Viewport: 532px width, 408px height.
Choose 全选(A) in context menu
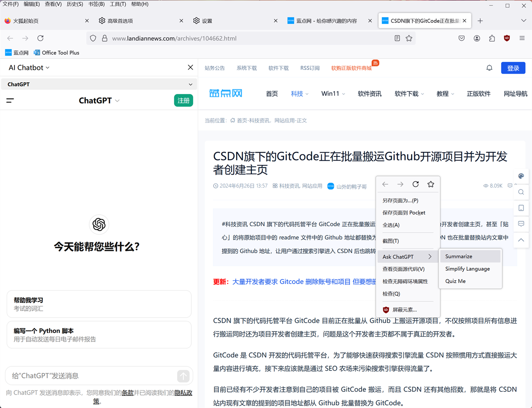pos(408,225)
